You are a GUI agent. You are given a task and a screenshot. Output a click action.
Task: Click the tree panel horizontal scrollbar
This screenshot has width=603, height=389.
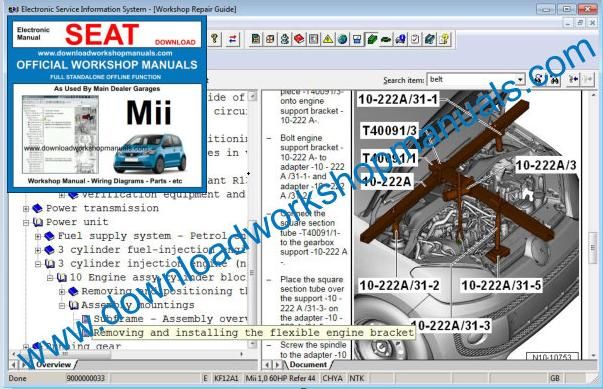pyautogui.click(x=127, y=354)
